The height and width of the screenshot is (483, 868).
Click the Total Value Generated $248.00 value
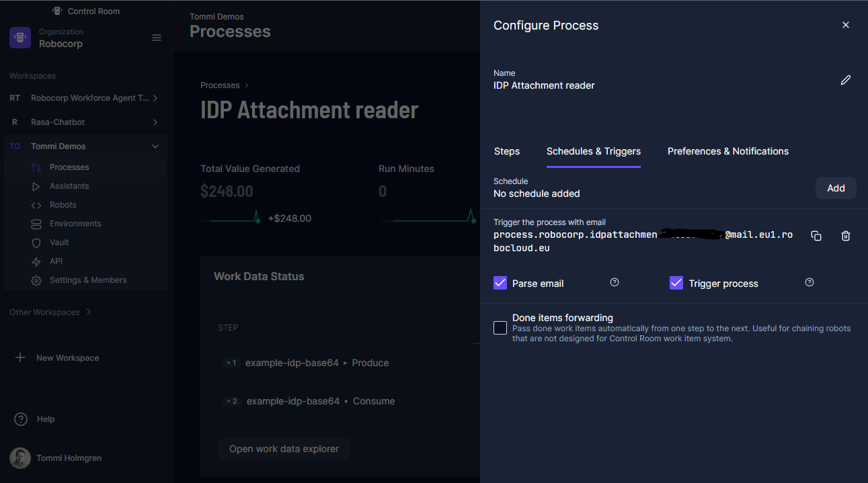[x=227, y=191]
